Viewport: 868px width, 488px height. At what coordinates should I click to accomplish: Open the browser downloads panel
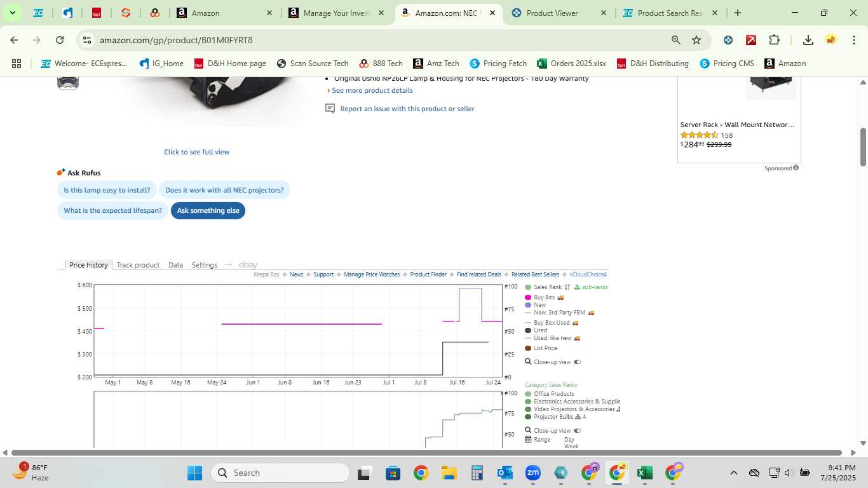(x=808, y=40)
